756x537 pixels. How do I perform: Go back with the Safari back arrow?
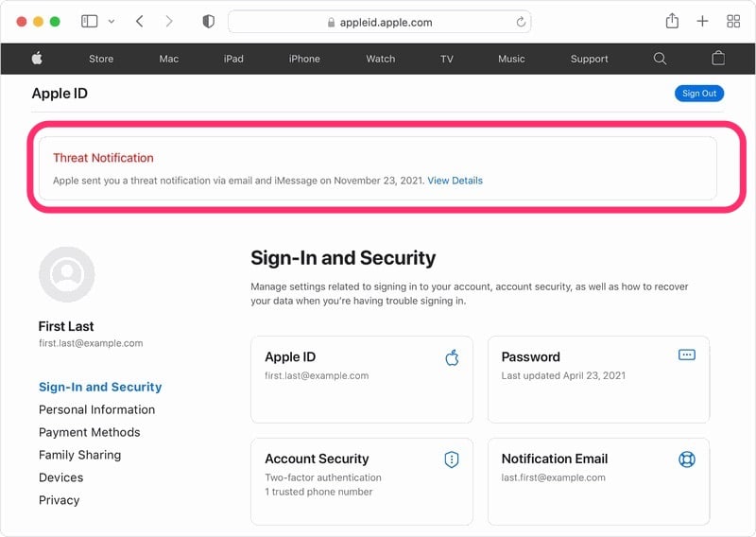click(140, 21)
